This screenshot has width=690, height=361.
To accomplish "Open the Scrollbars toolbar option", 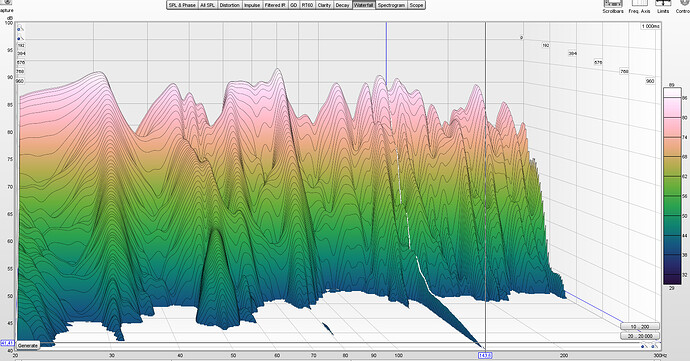I will tap(613, 6).
